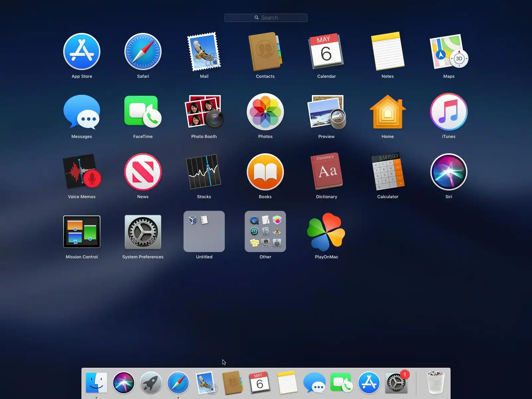Launch Siri from the Launchpad grid
Viewport: 532px width, 399px height.
pos(449,172)
